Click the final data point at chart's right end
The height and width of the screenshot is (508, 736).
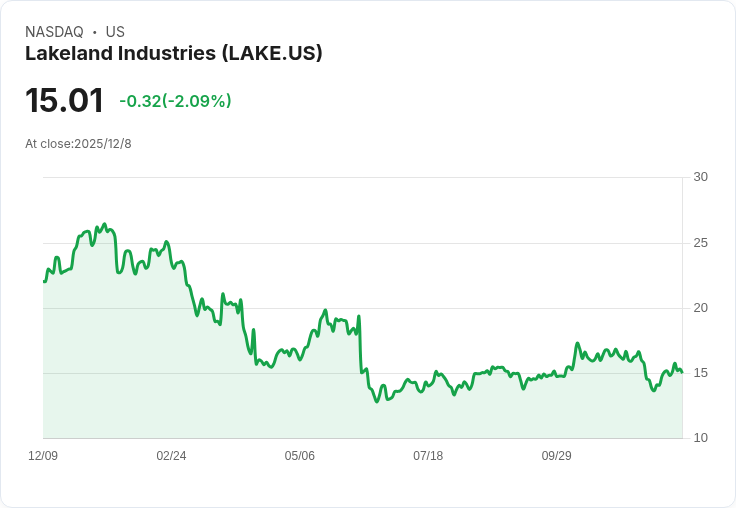tap(682, 372)
